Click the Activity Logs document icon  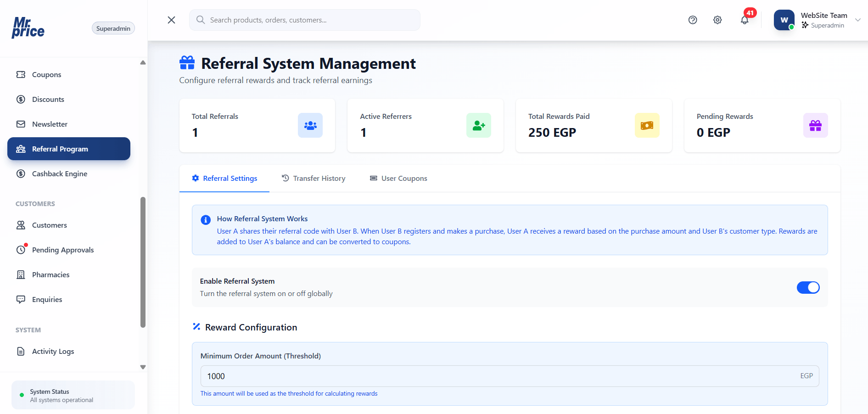click(21, 351)
